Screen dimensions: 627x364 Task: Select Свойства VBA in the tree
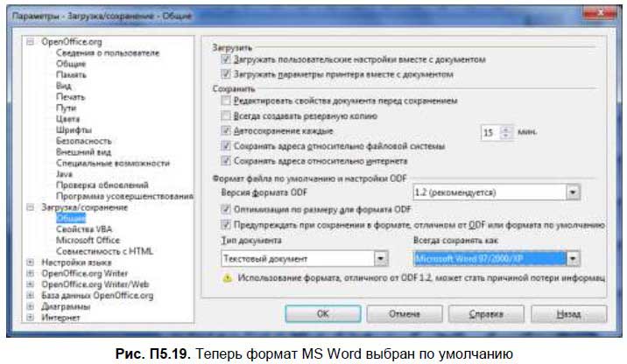pos(84,229)
